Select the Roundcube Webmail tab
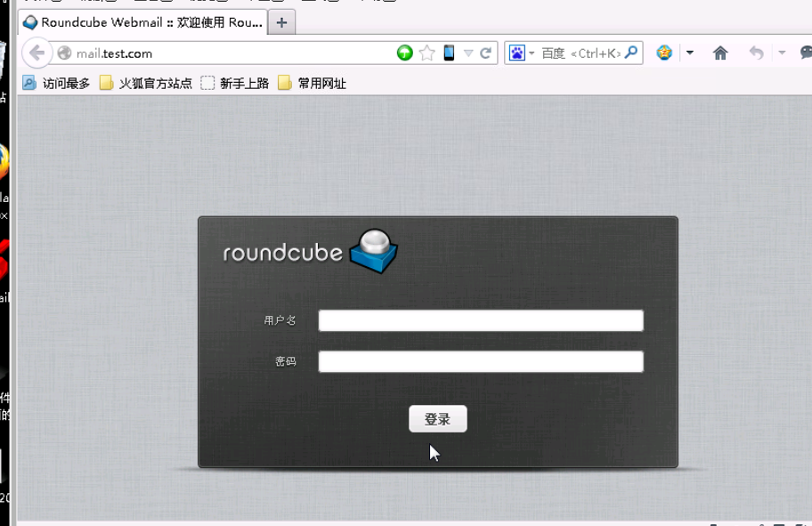 pos(143,22)
